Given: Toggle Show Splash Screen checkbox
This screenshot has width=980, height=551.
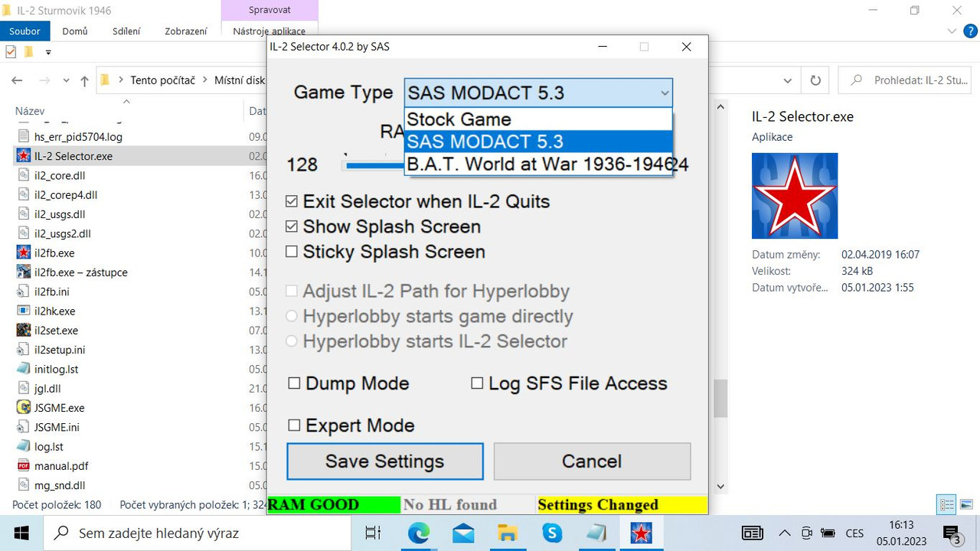Looking at the screenshot, I should coord(383,227).
